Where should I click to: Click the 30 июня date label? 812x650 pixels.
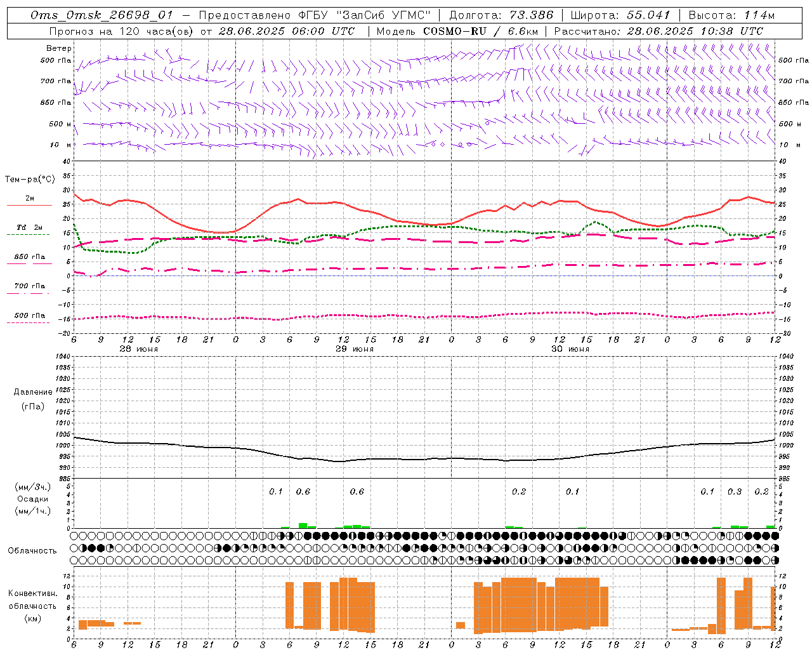pos(570,349)
